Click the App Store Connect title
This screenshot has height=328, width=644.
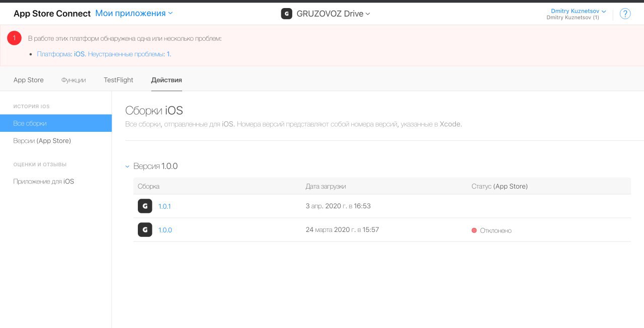click(x=52, y=14)
